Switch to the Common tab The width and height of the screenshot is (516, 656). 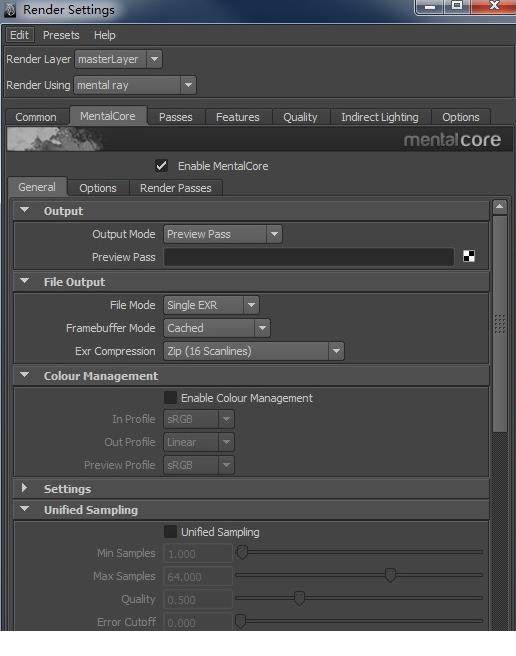(36, 117)
